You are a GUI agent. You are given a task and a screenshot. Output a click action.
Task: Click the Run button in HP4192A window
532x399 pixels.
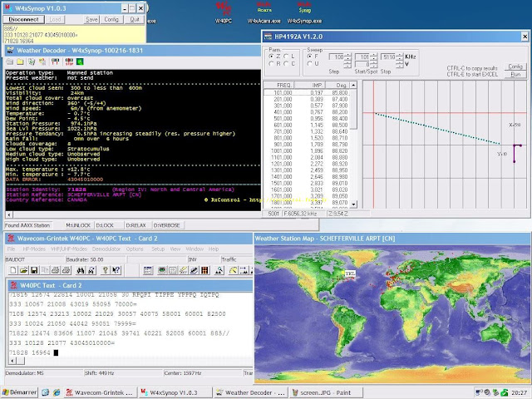click(515, 74)
